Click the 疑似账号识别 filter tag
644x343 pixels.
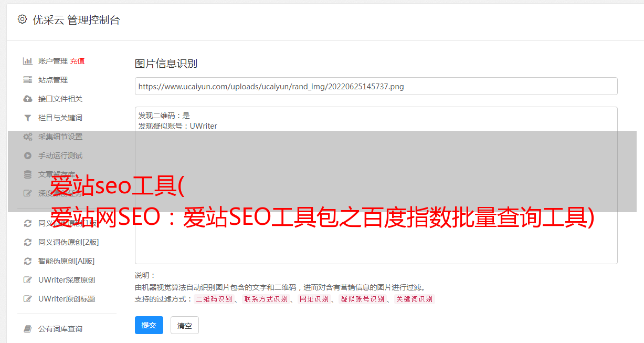tap(362, 299)
